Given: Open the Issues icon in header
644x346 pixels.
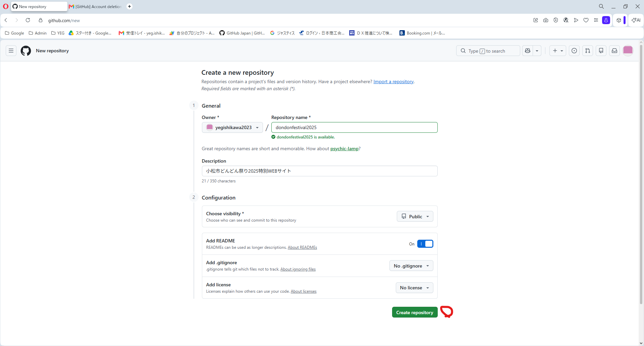Looking at the screenshot, I should 574,51.
